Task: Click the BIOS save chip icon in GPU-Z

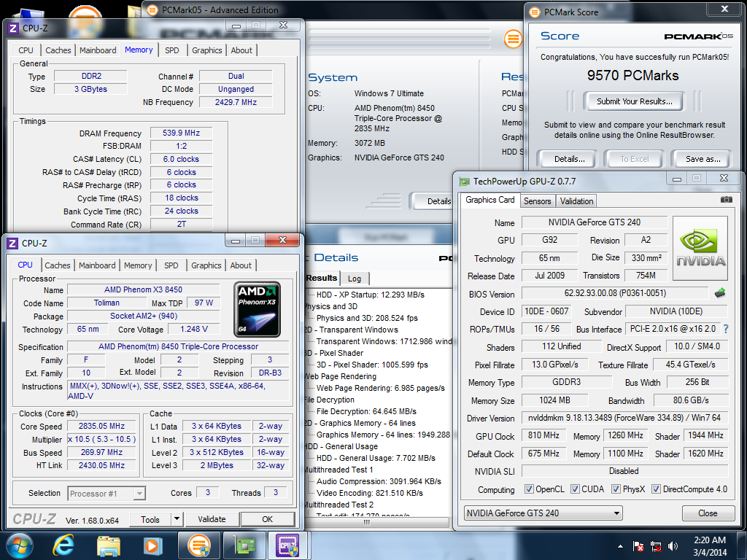Action: pyautogui.click(x=720, y=293)
